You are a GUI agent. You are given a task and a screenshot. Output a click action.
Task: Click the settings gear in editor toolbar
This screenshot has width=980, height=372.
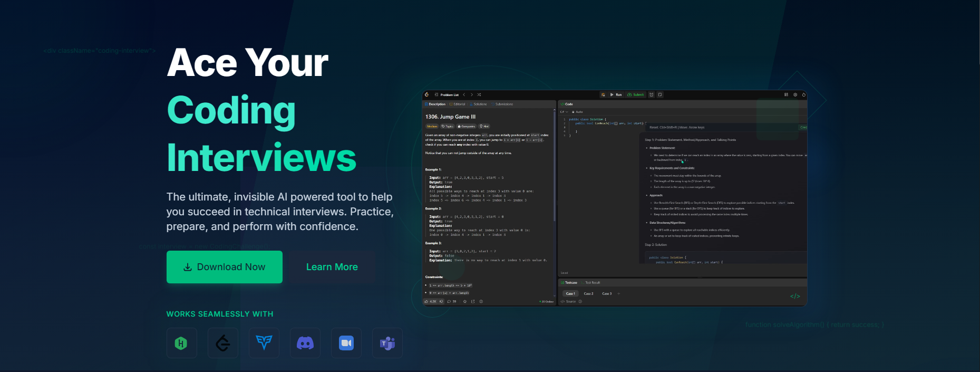[795, 95]
